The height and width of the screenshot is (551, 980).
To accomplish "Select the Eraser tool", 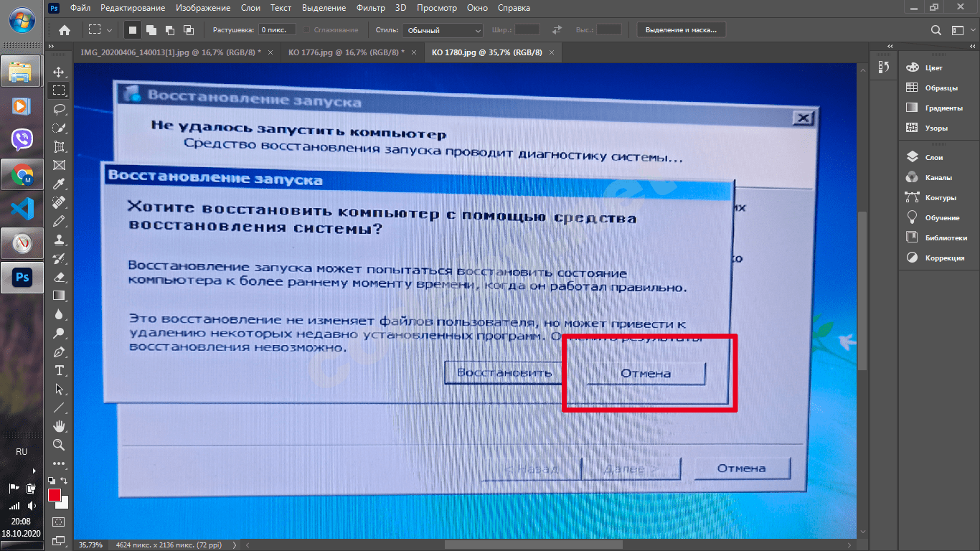I will tap(59, 277).
